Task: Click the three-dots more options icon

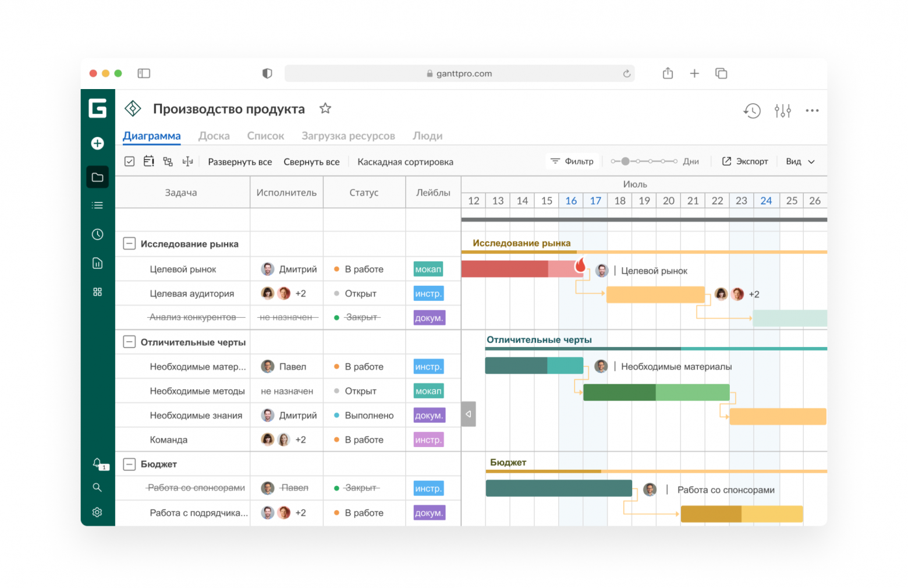Action: pyautogui.click(x=812, y=111)
